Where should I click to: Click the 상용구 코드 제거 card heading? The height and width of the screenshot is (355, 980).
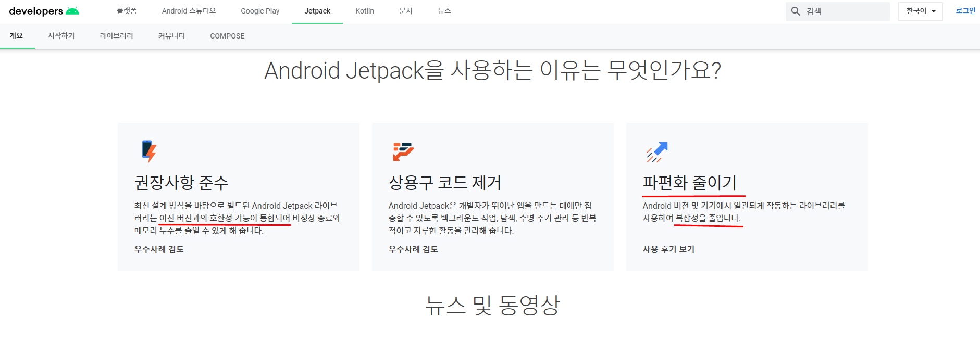[445, 183]
